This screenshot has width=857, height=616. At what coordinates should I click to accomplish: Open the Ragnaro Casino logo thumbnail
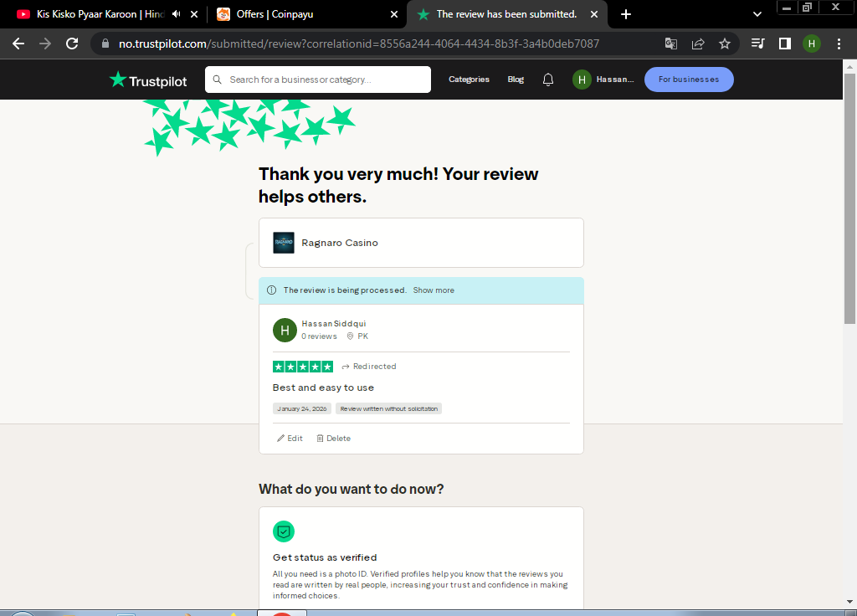point(284,243)
